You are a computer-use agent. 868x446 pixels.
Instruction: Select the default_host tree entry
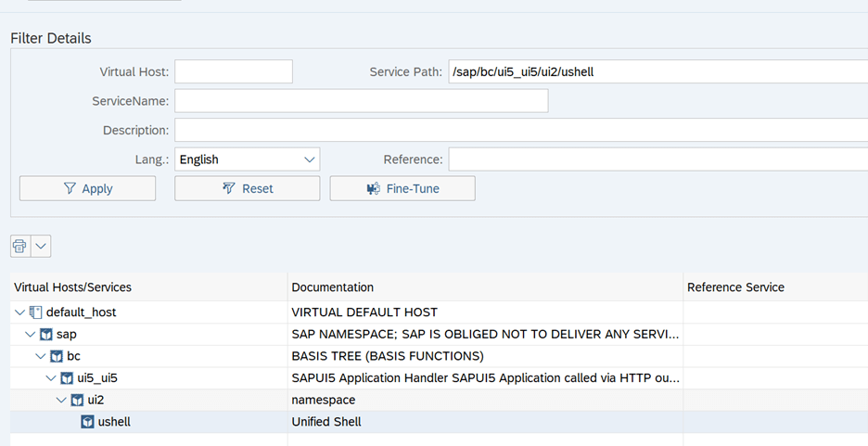[81, 312]
